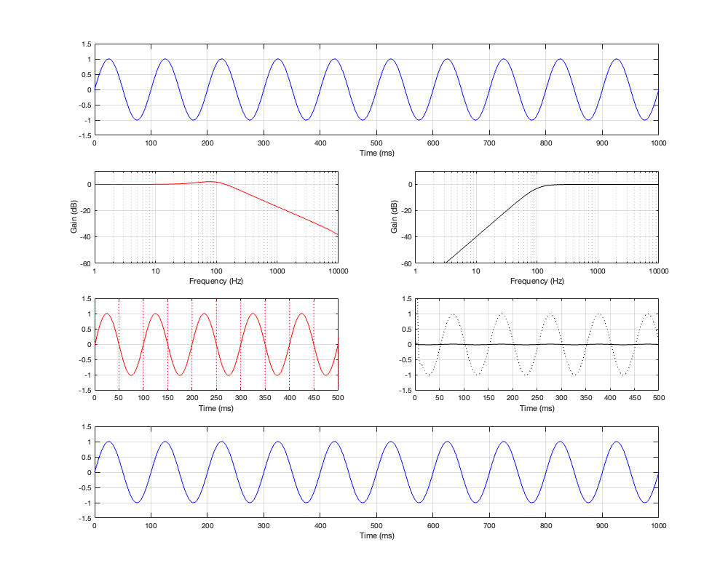728x582 pixels.
Task: Click the '10000' tick on the red gain plot
Action: pyautogui.click(x=337, y=271)
